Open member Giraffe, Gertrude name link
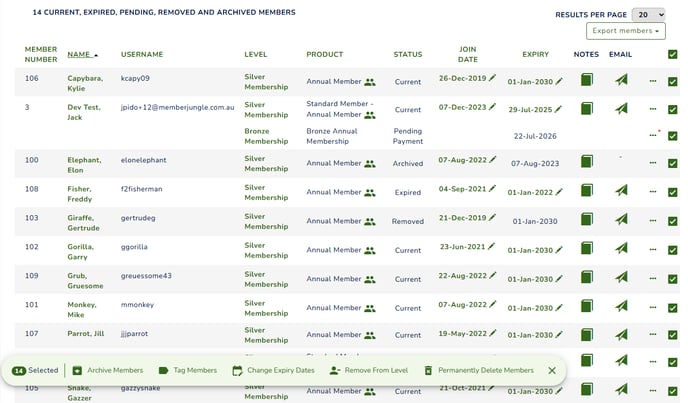 click(83, 223)
